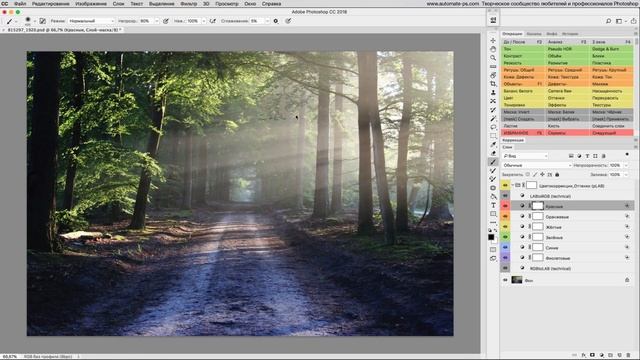Toggle airbrush build-up icon

pyautogui.click(x=213, y=21)
